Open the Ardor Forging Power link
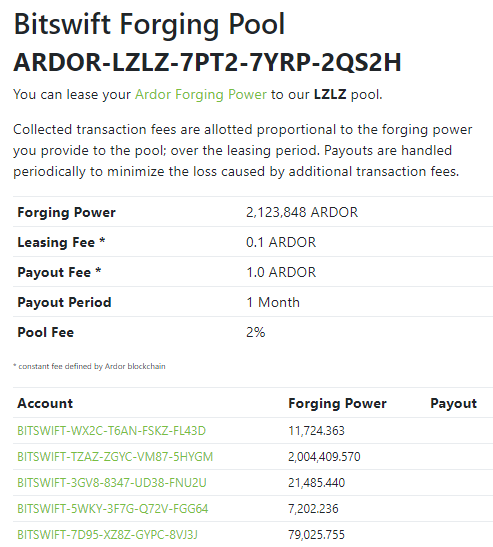Image resolution: width=493 pixels, height=547 pixels. point(201,95)
